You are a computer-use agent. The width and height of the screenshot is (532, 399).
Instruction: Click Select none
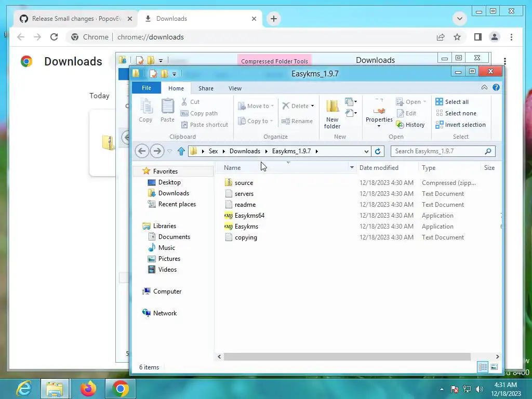456,113
